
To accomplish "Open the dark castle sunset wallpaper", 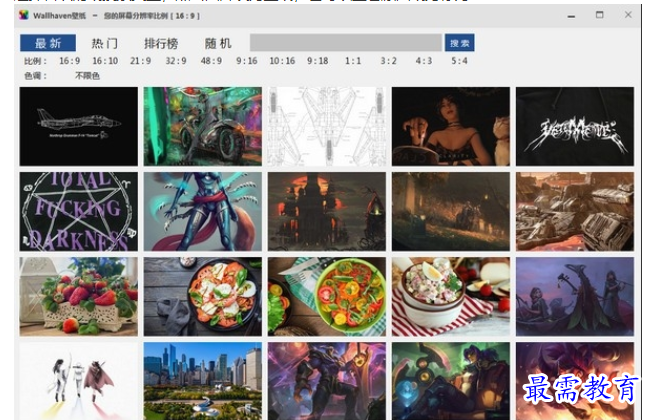I will point(327,211).
